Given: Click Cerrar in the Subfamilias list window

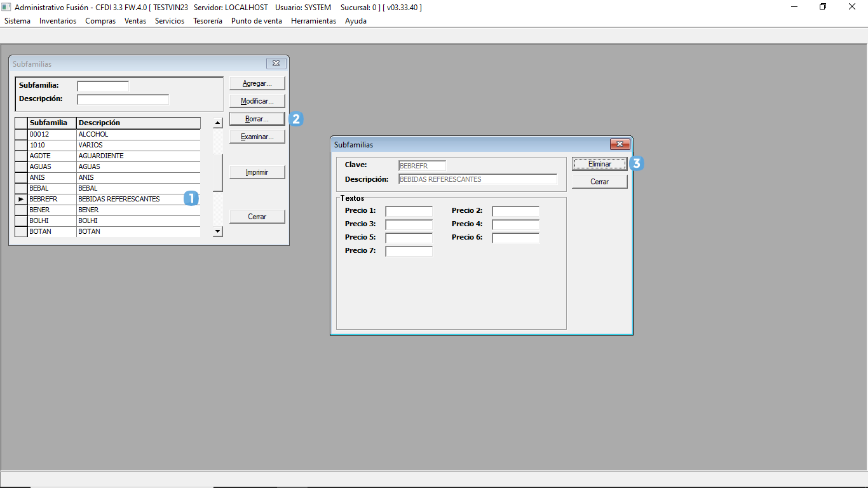Looking at the screenshot, I should [257, 217].
